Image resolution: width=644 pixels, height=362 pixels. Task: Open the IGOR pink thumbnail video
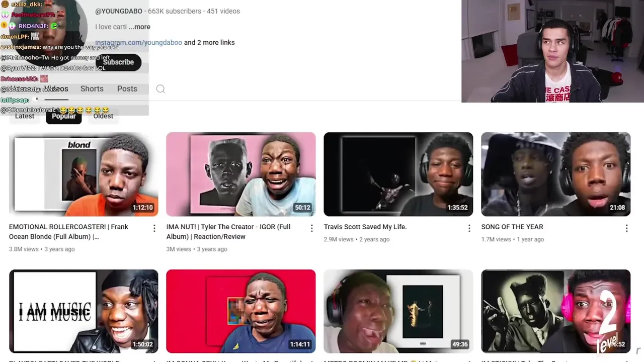(241, 174)
